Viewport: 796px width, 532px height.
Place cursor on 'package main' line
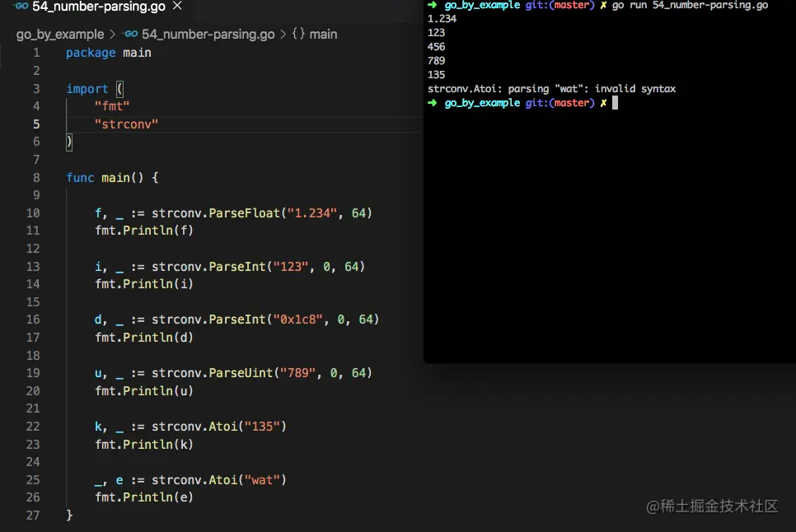[109, 53]
